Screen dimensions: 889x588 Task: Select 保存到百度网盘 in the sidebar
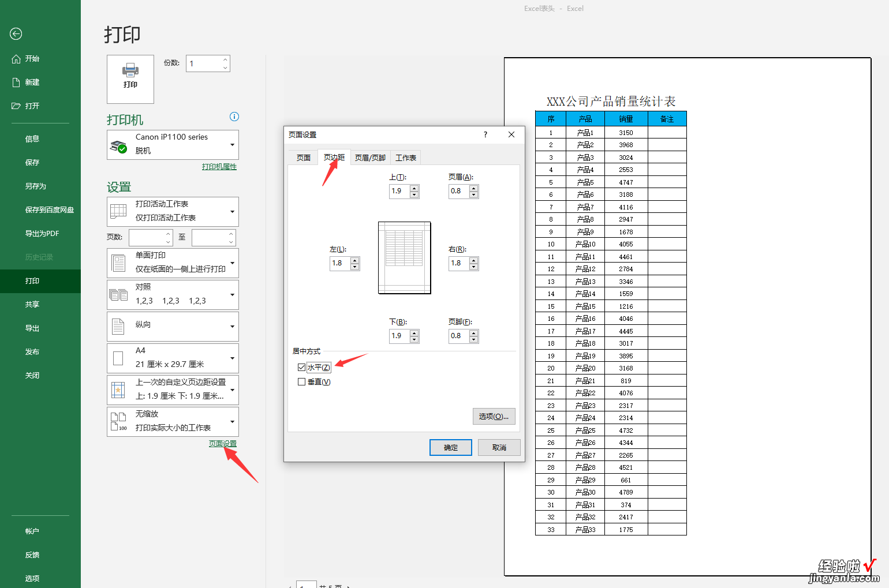click(49, 209)
